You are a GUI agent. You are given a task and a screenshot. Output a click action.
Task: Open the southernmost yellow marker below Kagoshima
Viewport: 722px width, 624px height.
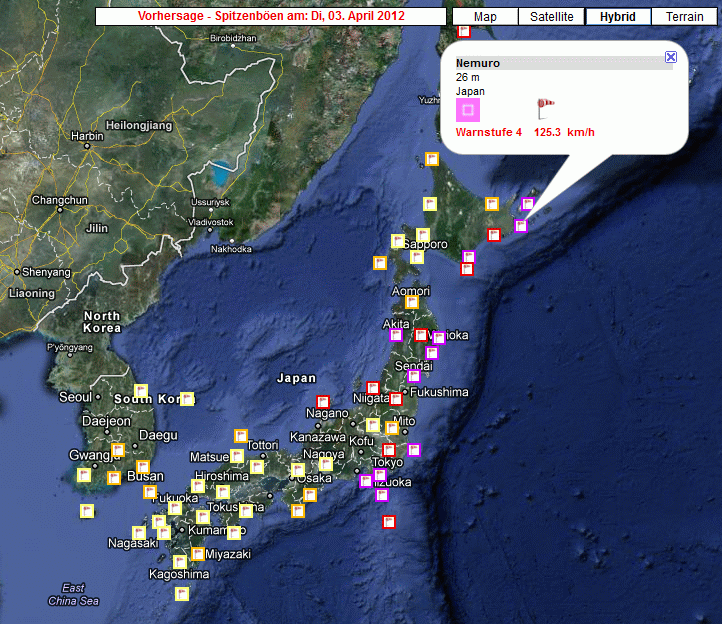pos(182,594)
